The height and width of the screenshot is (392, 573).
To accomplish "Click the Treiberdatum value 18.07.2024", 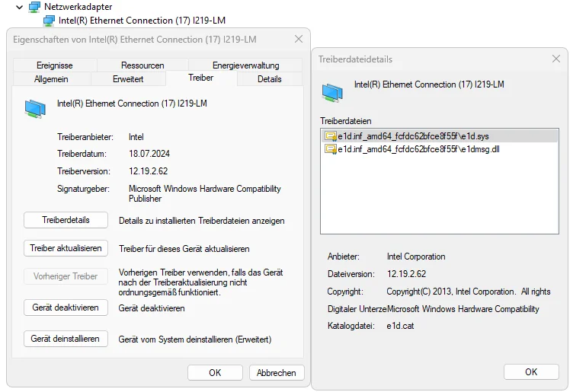I will pyautogui.click(x=149, y=154).
